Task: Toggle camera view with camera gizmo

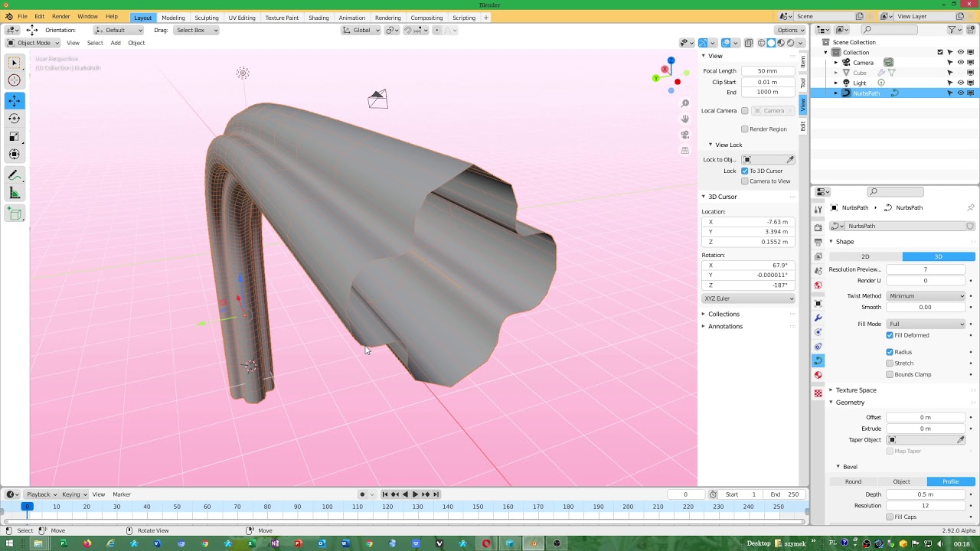Action: pos(685,135)
